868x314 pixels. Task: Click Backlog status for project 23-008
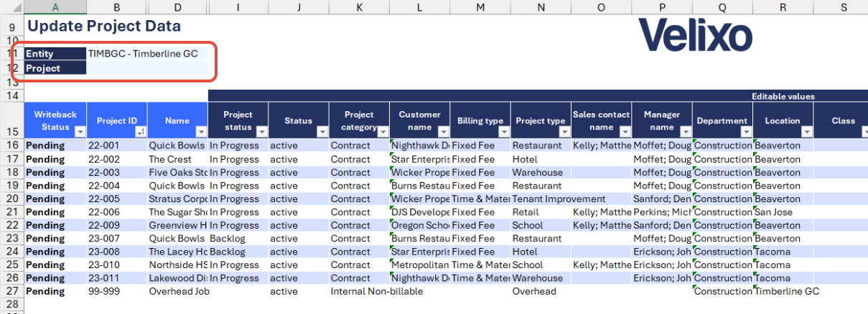[238, 252]
